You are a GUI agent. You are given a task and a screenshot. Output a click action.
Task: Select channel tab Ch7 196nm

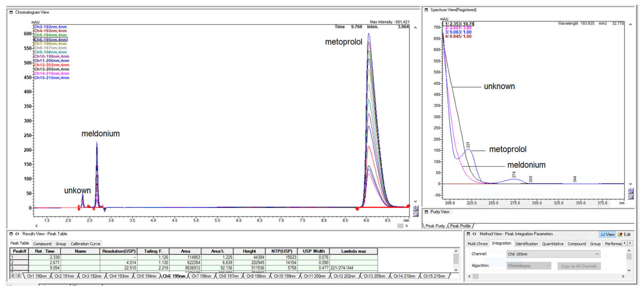coord(201,276)
